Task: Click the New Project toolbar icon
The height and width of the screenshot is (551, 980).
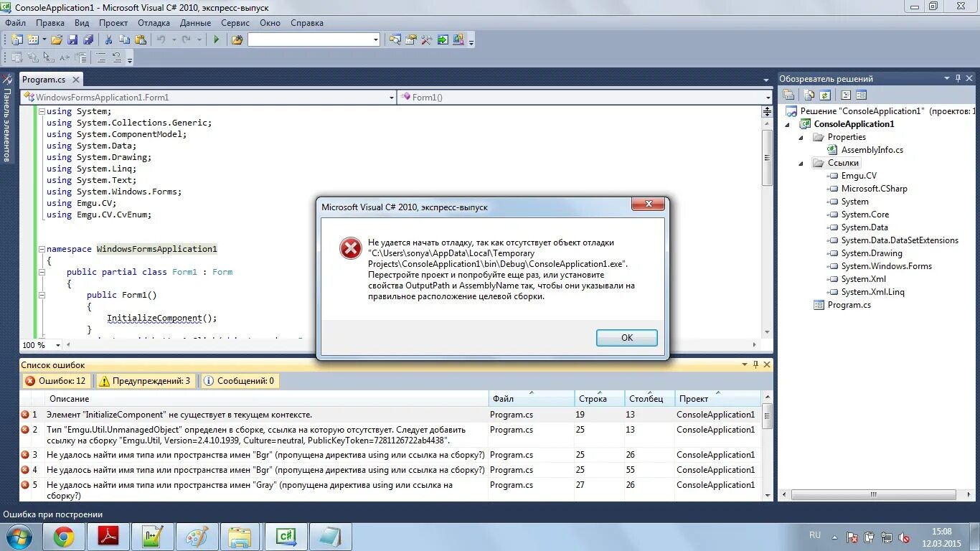Action: [17, 39]
